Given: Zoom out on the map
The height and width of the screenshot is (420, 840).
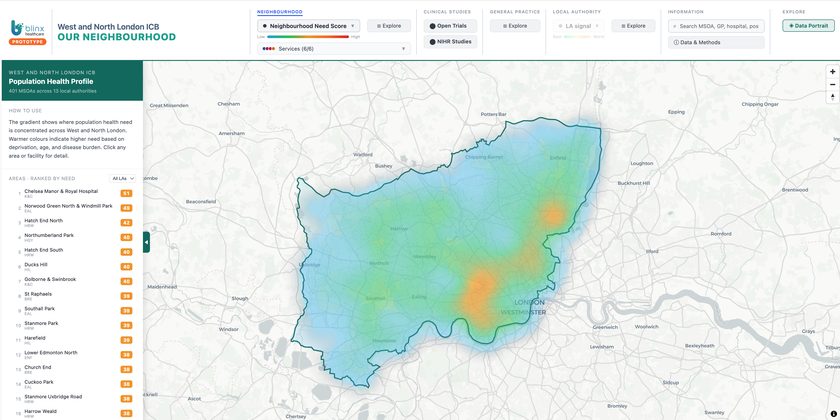Looking at the screenshot, I should (x=832, y=85).
